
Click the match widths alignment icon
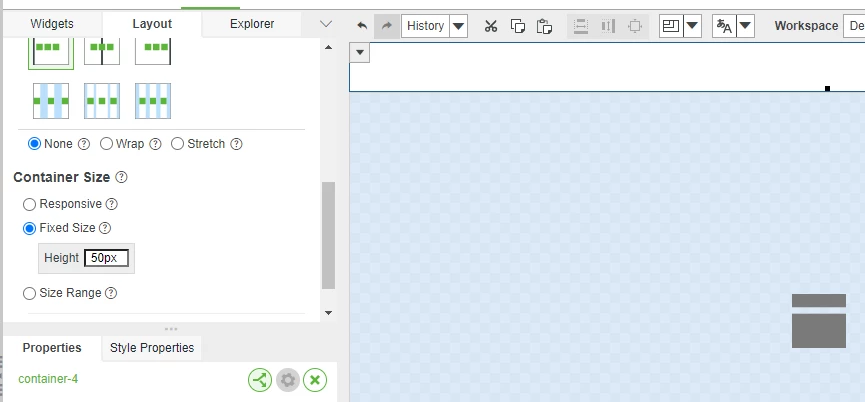581,26
